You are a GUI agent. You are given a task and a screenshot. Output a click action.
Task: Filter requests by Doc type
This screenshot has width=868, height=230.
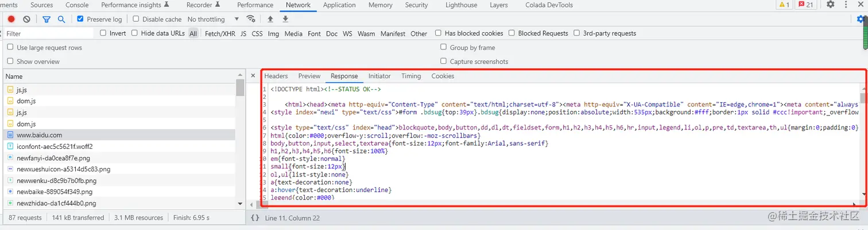[x=332, y=34]
